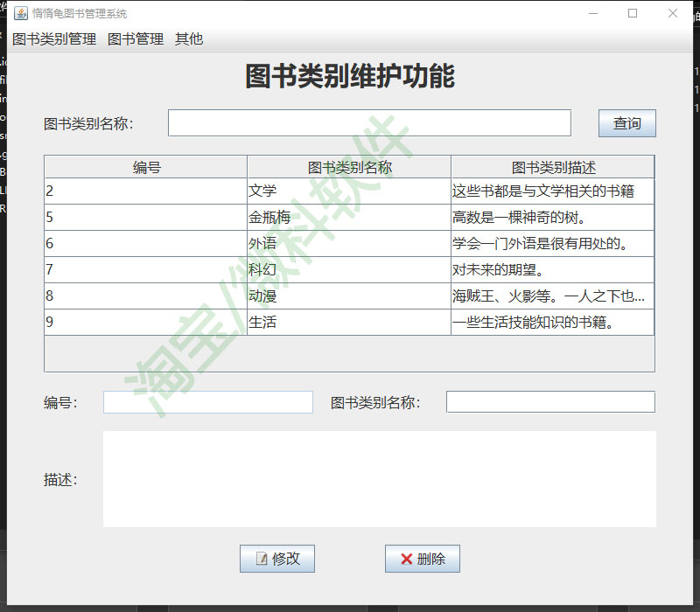Click description 高数是一棵神奇的树。
Screen dimensions: 700x612
[553, 218]
